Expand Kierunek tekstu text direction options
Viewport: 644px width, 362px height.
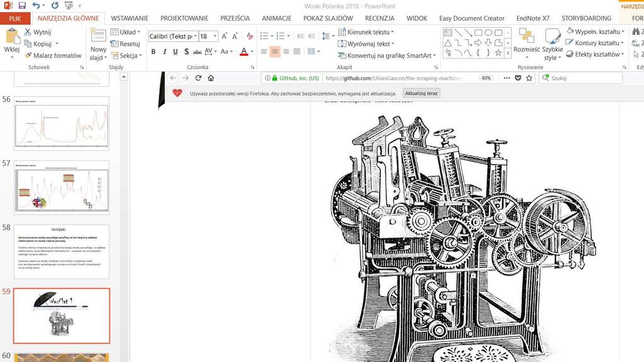[x=366, y=32]
